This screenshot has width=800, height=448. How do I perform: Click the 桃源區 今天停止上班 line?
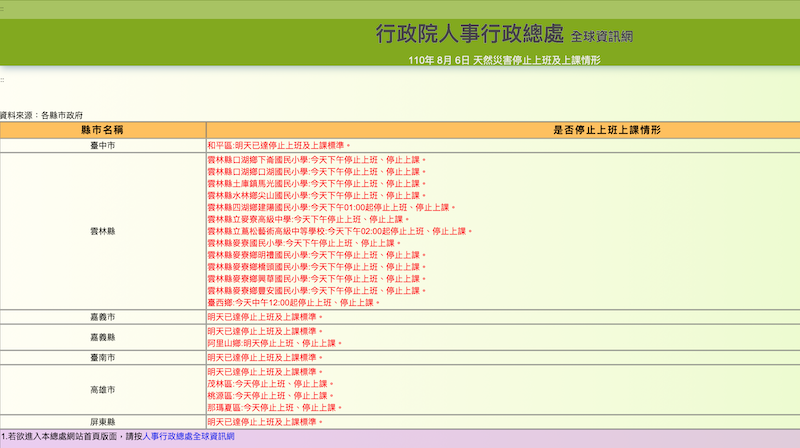(270, 395)
